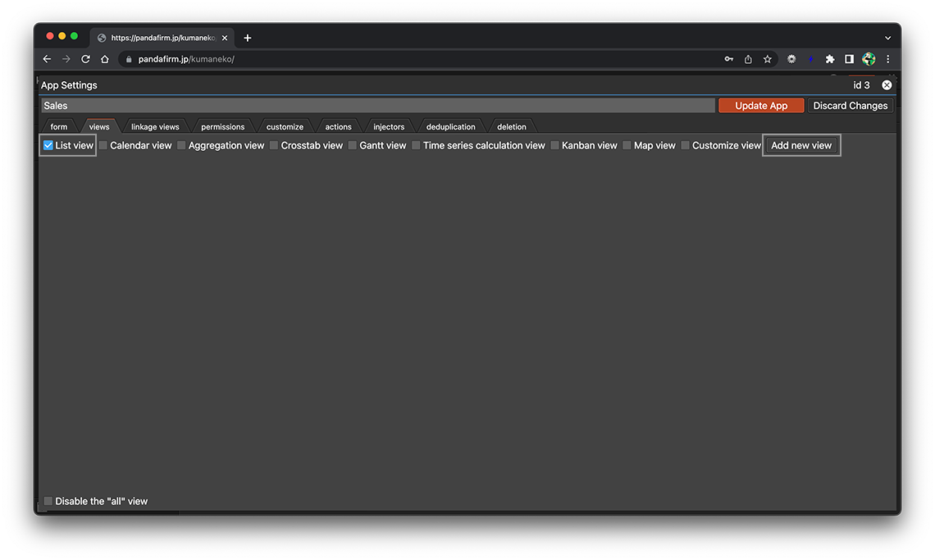Enable the Calendar view checkbox
The image size is (935, 560).
point(103,146)
